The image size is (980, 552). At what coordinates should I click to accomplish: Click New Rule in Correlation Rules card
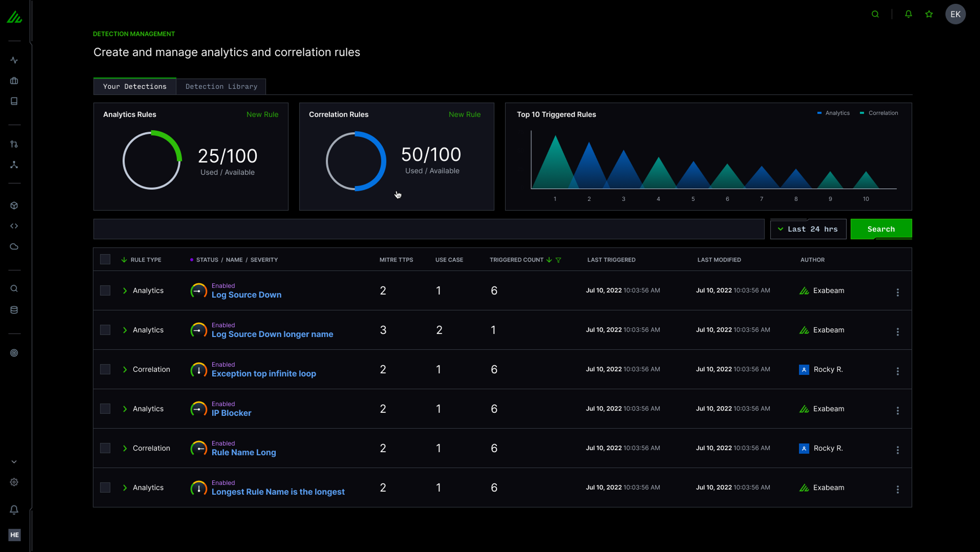coord(464,114)
